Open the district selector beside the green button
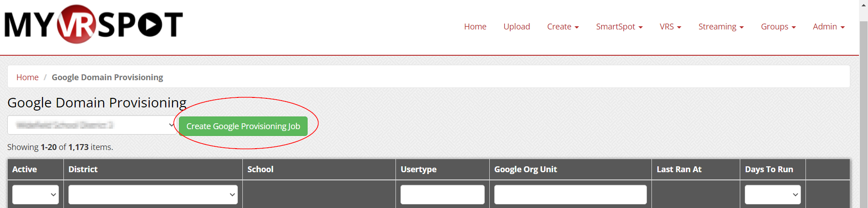868x208 pixels. click(92, 125)
